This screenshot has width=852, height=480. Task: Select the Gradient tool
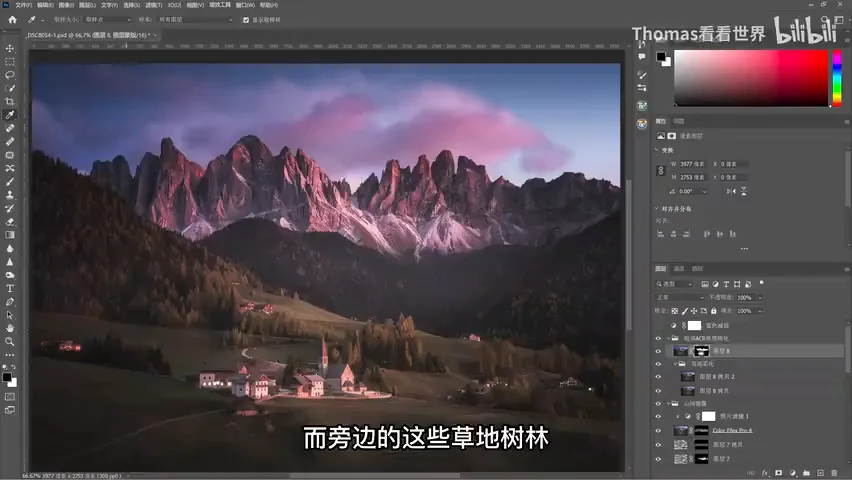pyautogui.click(x=10, y=235)
